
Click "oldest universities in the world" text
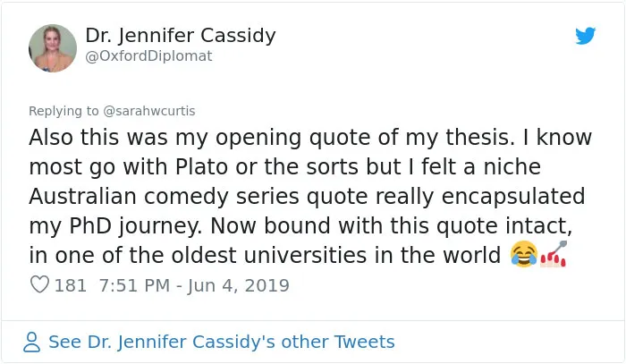[336, 255]
